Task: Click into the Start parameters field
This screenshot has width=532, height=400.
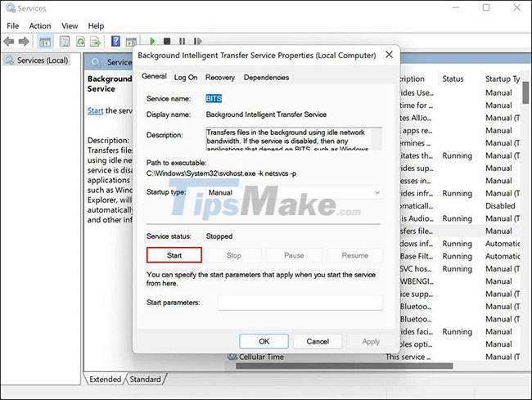Action: click(x=300, y=303)
